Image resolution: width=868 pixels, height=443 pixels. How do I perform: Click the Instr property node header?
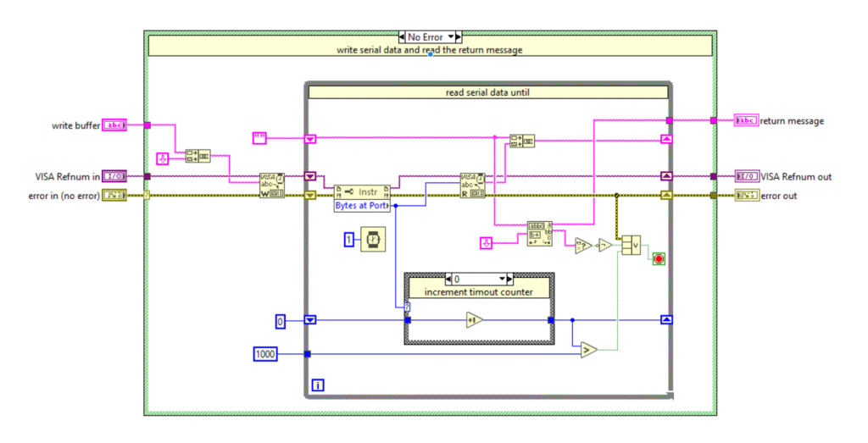tap(363, 192)
